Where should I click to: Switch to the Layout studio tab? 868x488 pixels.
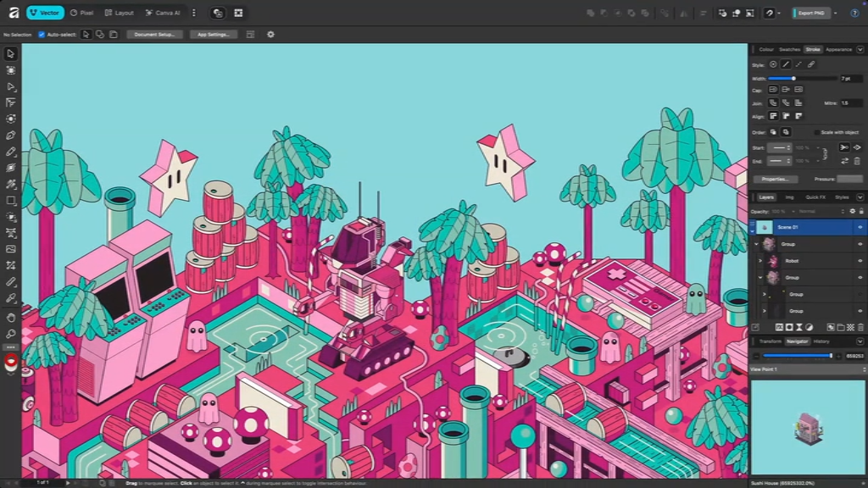pos(119,13)
